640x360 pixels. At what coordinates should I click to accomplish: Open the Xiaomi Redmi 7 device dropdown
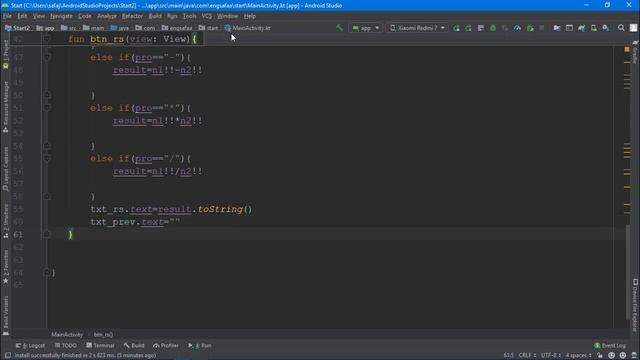(417, 28)
